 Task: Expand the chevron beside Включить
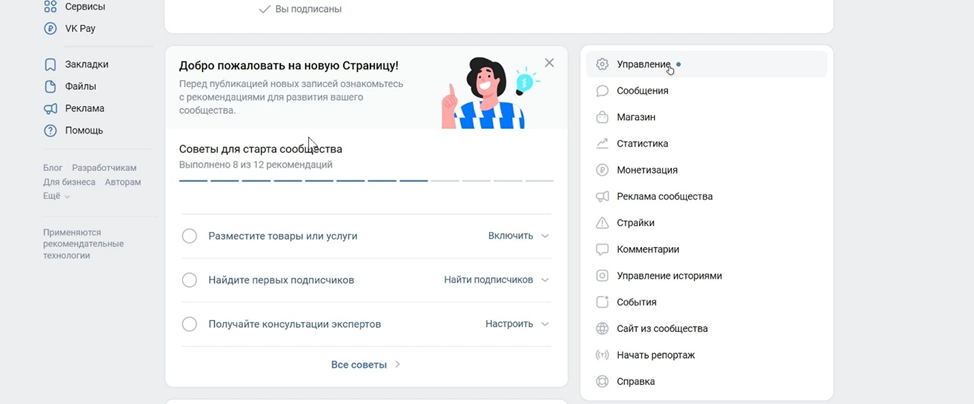(545, 236)
